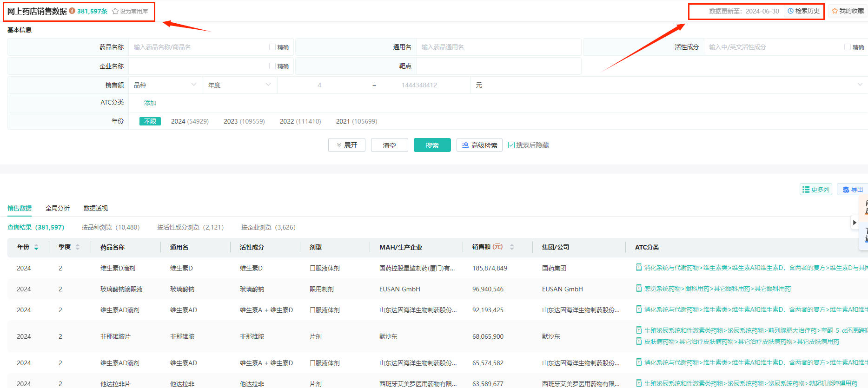
Task: Open search history via clock icon
Action: (x=790, y=11)
